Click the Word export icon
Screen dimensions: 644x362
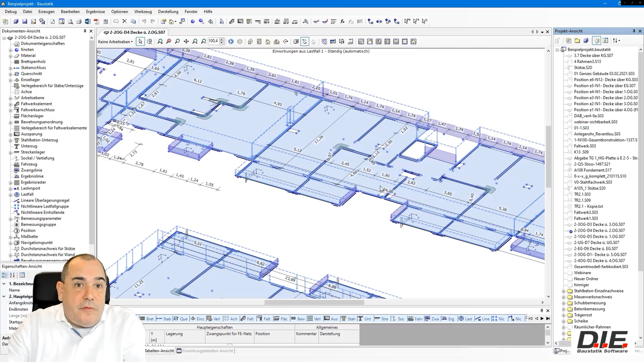coord(87,21)
